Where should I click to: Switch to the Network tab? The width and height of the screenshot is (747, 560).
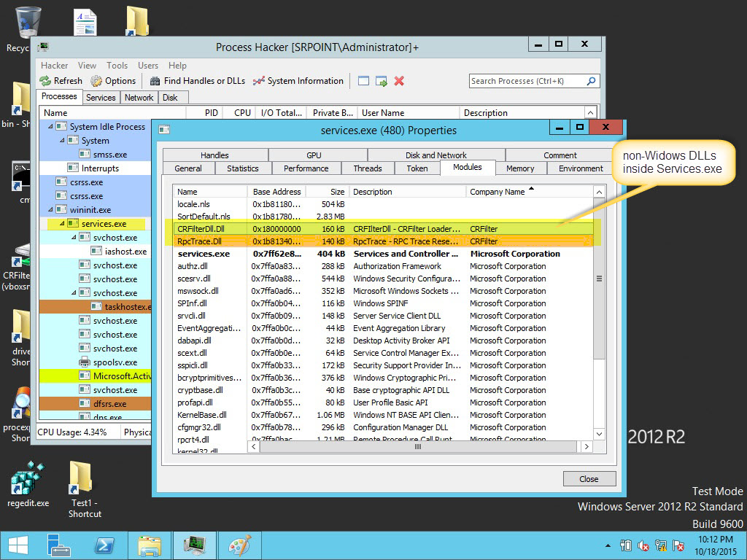click(x=139, y=98)
